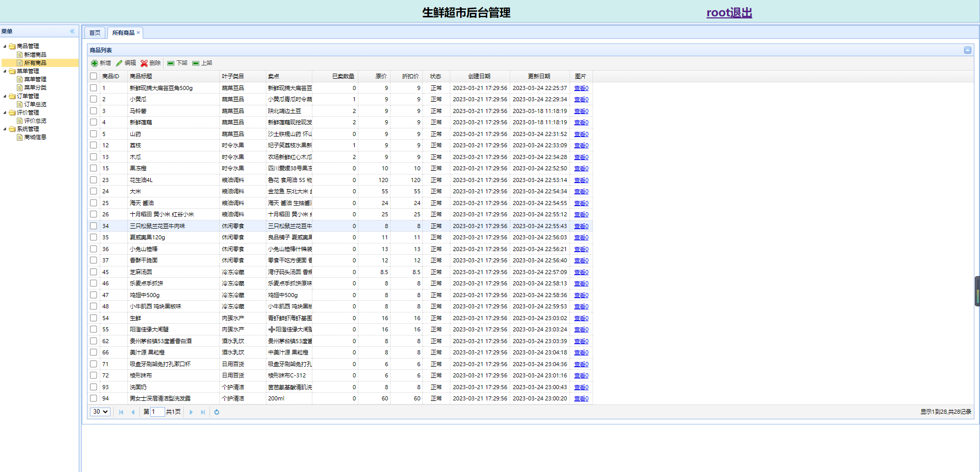
Task: Close the 所有商品 tab
Action: pyautogui.click(x=138, y=33)
